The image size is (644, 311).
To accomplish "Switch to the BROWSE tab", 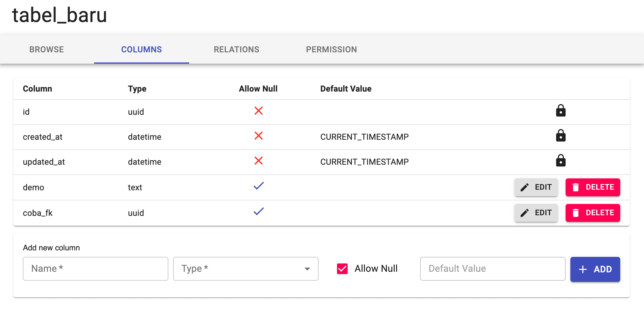I will [47, 49].
